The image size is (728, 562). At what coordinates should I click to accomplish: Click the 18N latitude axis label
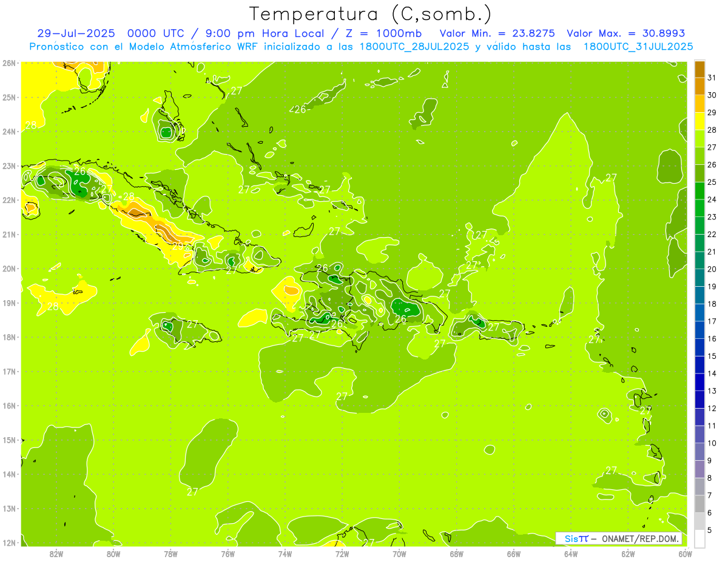9,337
